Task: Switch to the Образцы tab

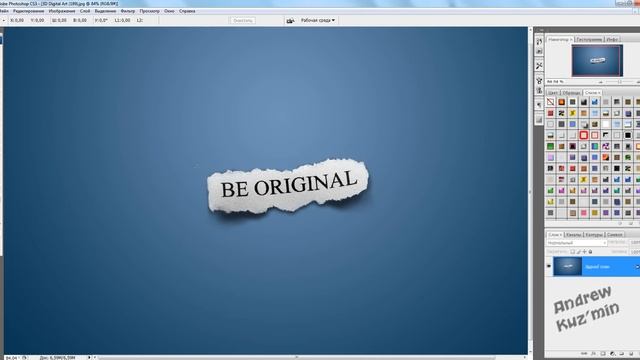Action: [571, 93]
